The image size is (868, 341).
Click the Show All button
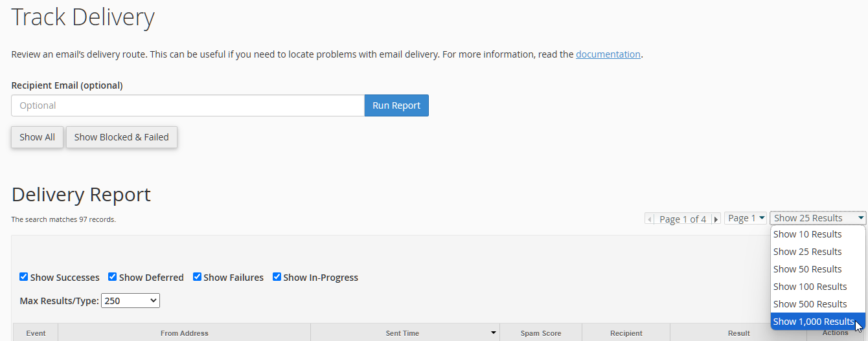click(x=37, y=137)
